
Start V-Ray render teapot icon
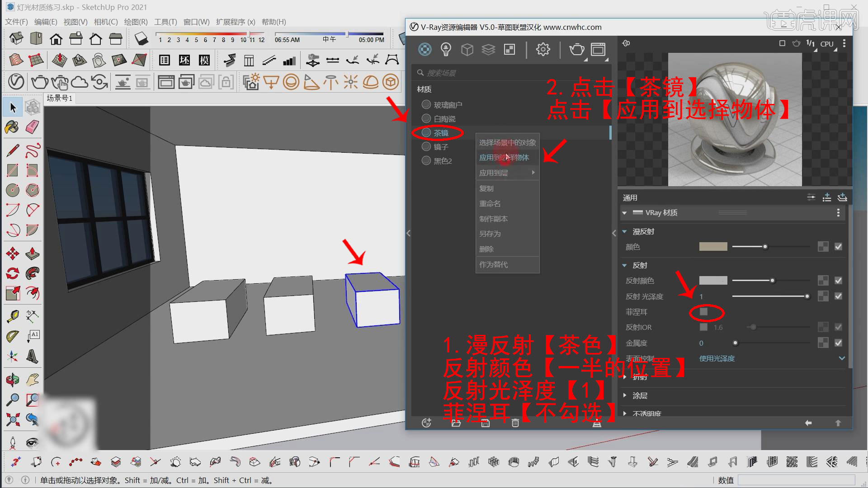[x=39, y=82]
